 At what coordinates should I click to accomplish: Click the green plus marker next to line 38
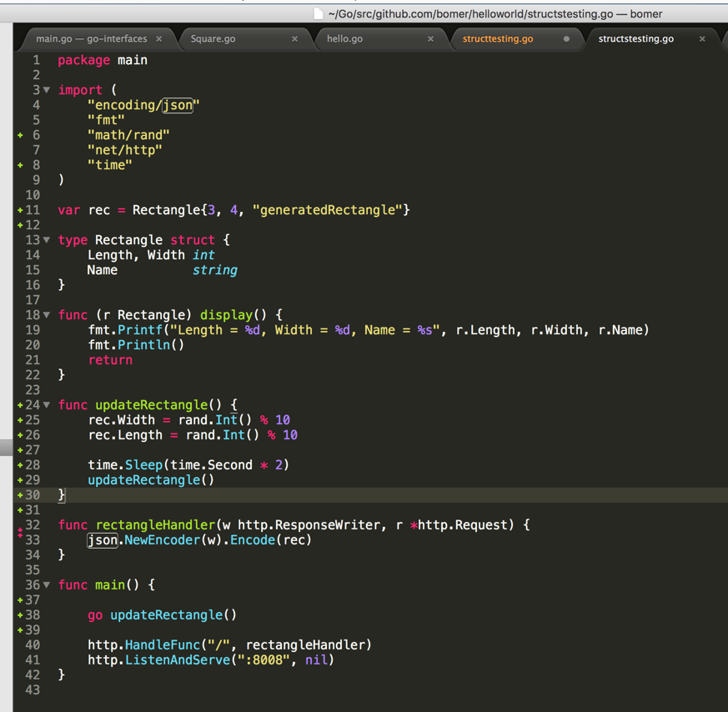point(20,615)
